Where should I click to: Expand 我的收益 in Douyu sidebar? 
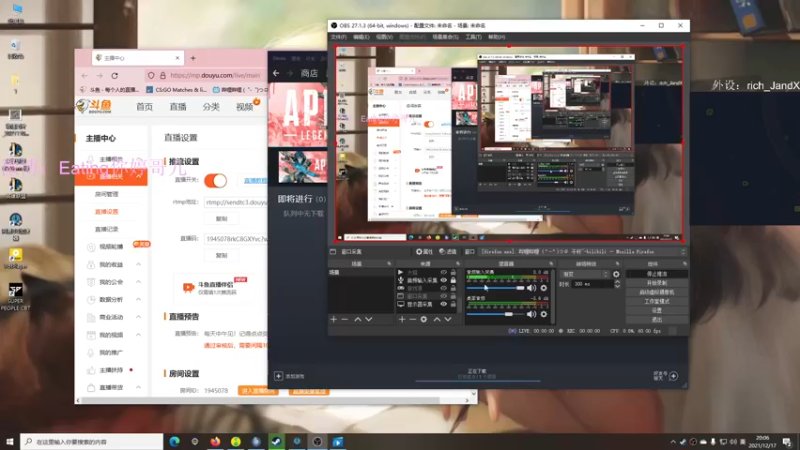pos(138,264)
